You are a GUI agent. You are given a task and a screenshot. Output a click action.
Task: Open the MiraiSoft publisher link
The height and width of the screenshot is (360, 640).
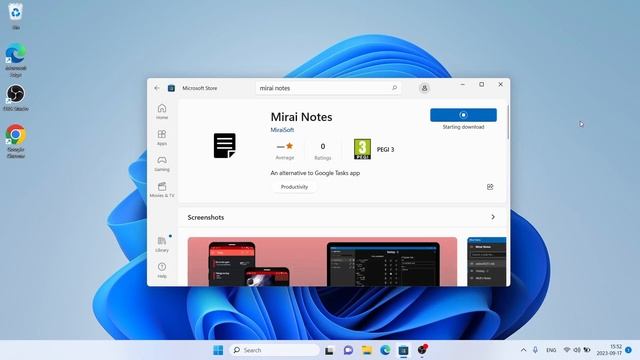pyautogui.click(x=282, y=130)
